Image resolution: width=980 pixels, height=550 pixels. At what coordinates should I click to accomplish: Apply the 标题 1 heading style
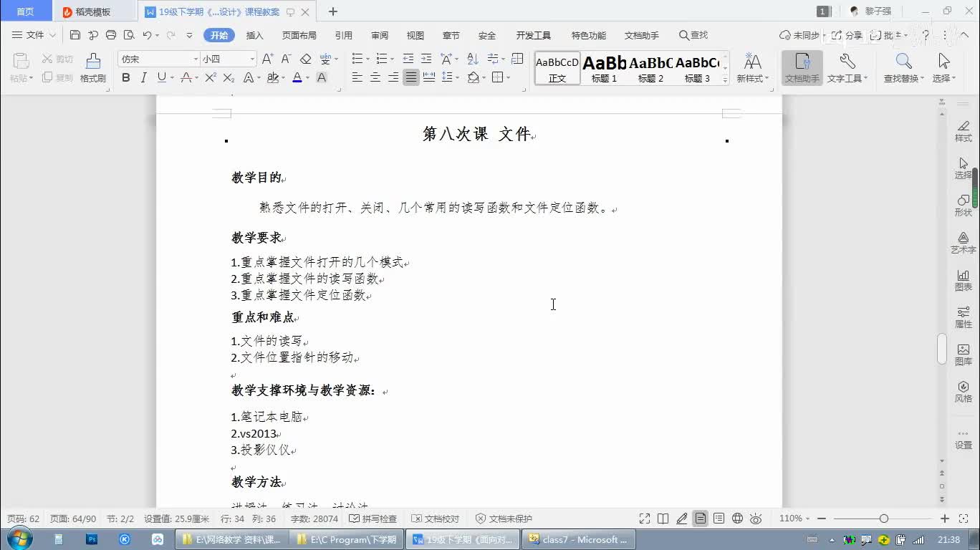tap(604, 69)
